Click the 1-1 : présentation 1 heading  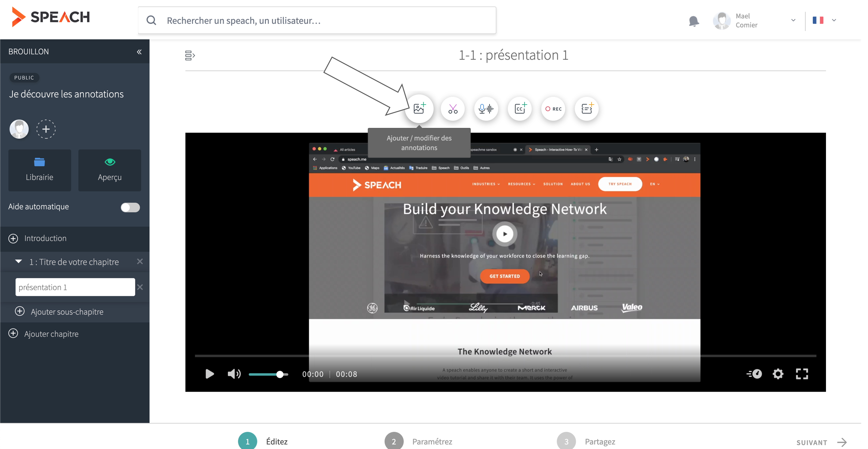[513, 55]
